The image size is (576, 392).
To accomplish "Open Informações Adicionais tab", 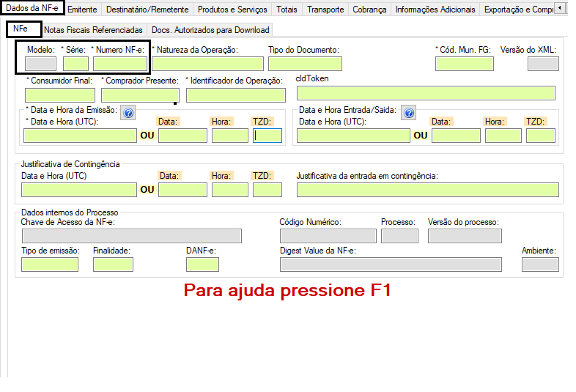I will tap(435, 10).
